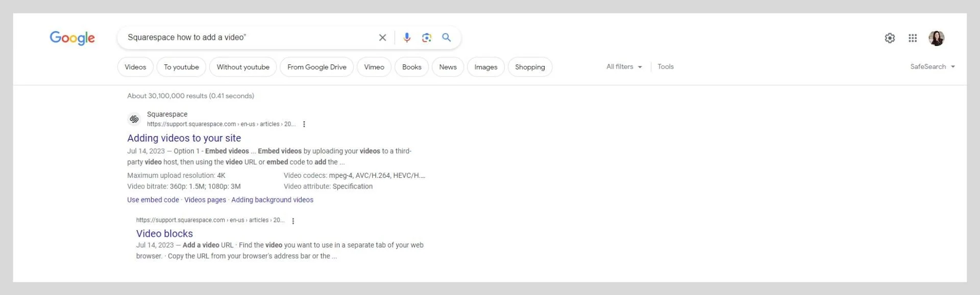The height and width of the screenshot is (295, 980).
Task: Click the About 30,100,000 results text
Action: [190, 96]
